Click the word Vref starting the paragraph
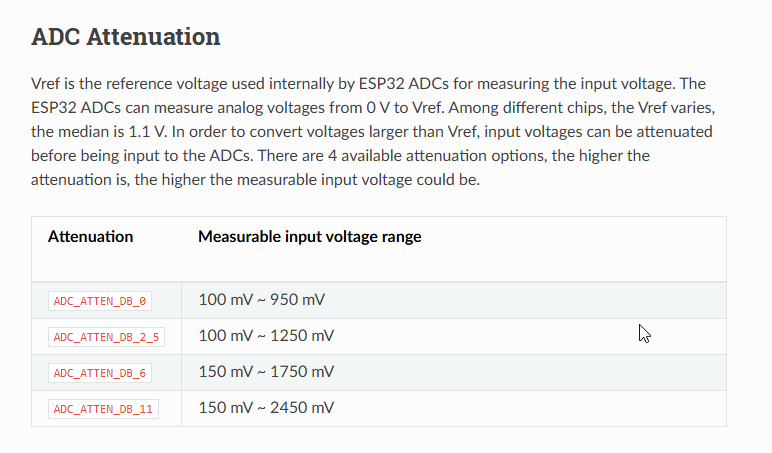This screenshot has height=453, width=772. [45, 84]
